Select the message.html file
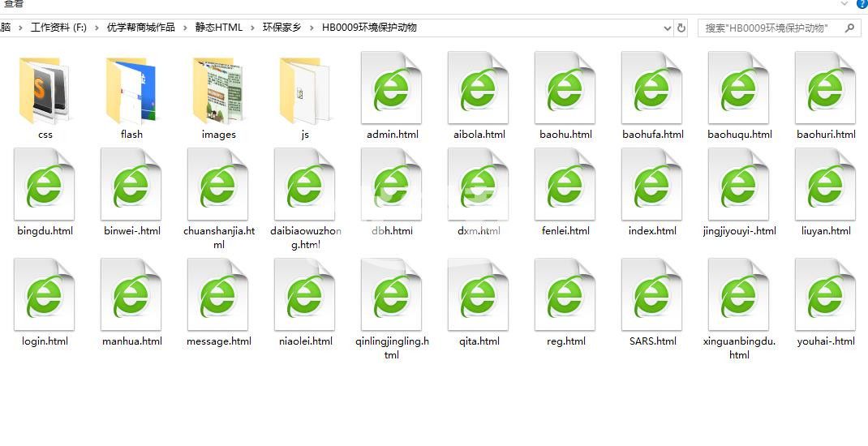Image resolution: width=868 pixels, height=446 pixels. point(218,297)
